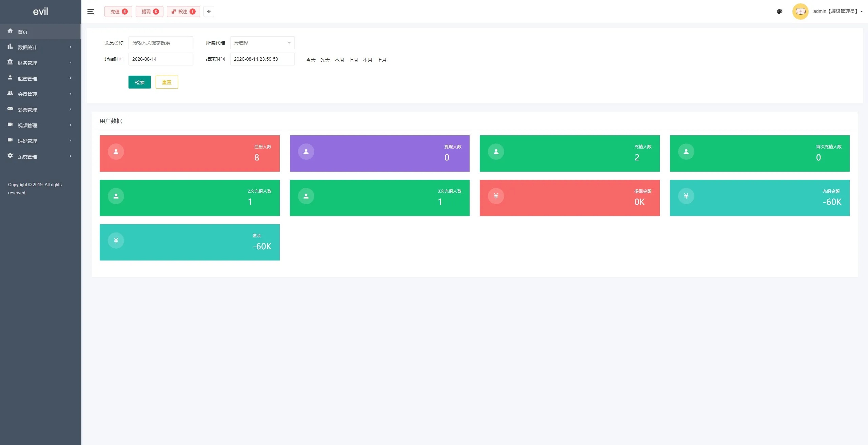Viewport: 868px width, 445px height.
Task: Focus the 会员名称 search input field
Action: pos(160,43)
